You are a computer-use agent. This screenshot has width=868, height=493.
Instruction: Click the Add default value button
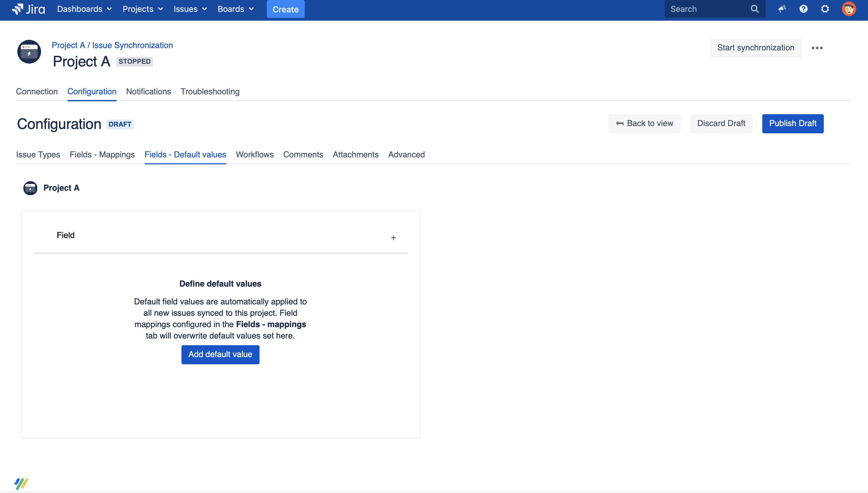(220, 355)
